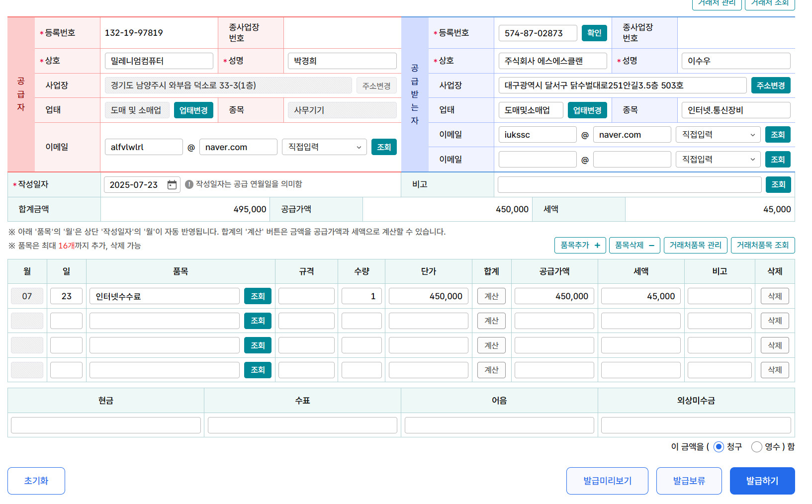Reset the form with 초기화
812x504 pixels.
tap(36, 481)
